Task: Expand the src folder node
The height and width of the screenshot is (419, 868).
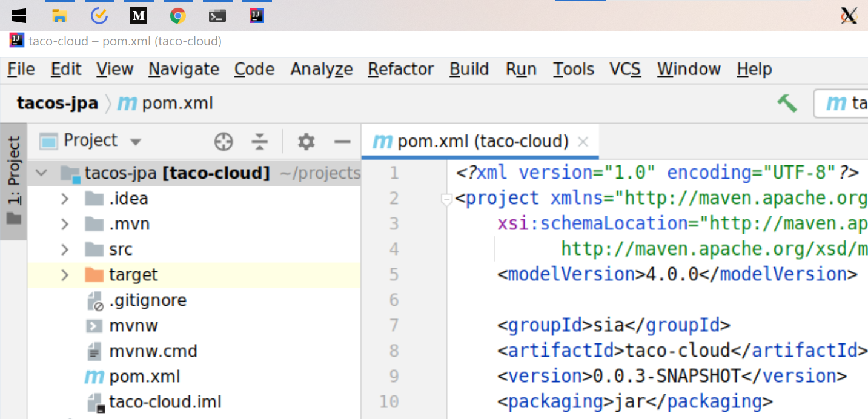Action: pos(65,249)
